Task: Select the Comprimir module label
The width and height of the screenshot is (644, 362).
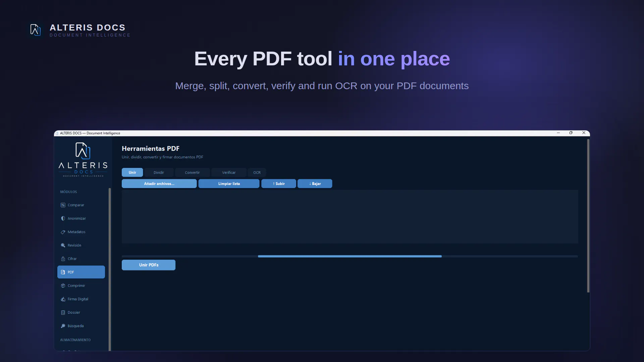Action: pos(76,286)
